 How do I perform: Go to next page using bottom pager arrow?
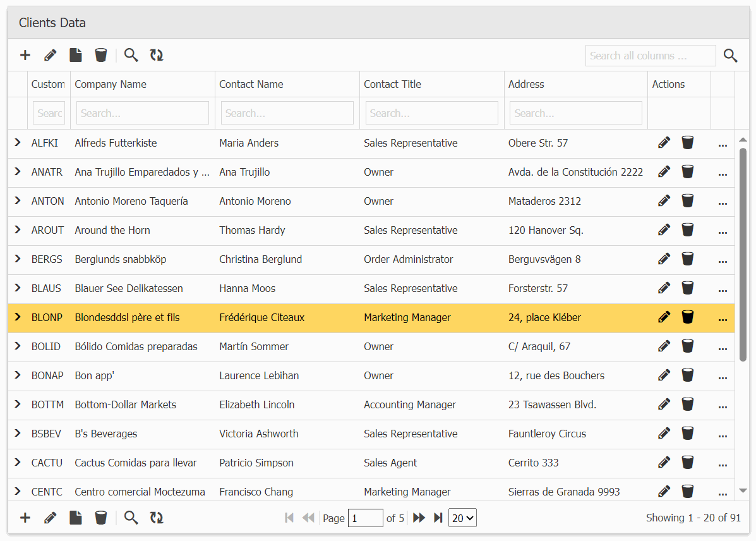[x=419, y=518]
